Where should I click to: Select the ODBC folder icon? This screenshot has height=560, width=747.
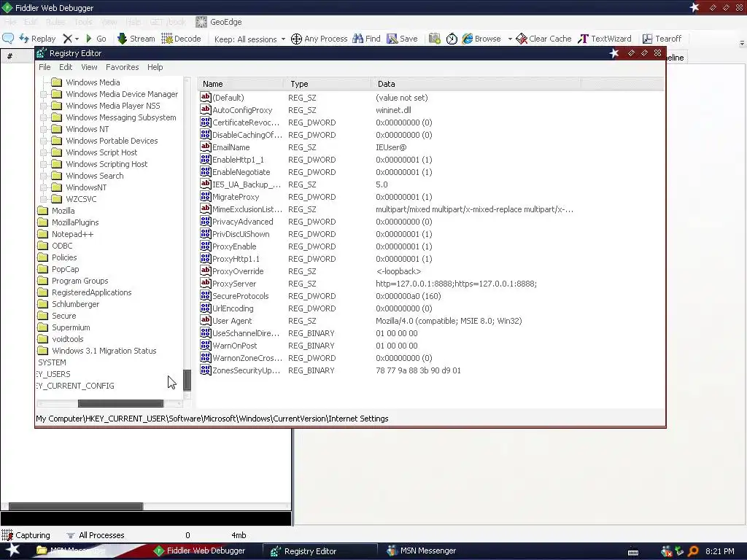[x=43, y=246]
